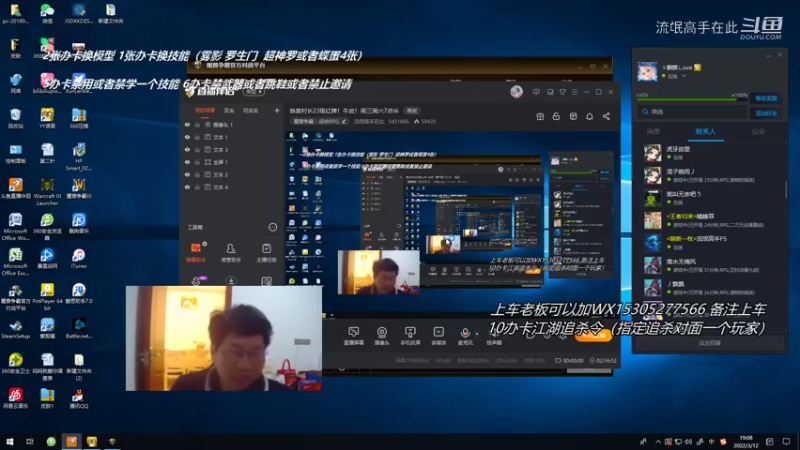Toggle visibility of the 文本 1 layer
800x450 pixels.
187,137
